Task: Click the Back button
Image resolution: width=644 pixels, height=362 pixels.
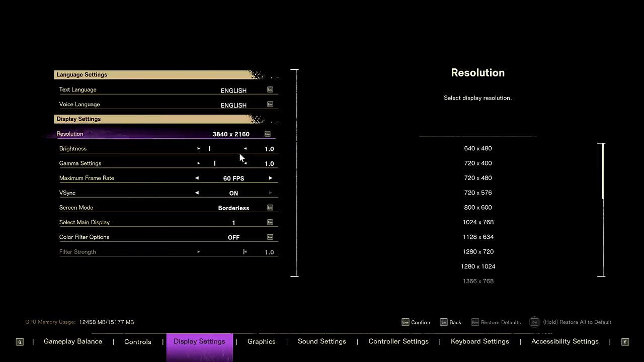Action: pyautogui.click(x=450, y=322)
